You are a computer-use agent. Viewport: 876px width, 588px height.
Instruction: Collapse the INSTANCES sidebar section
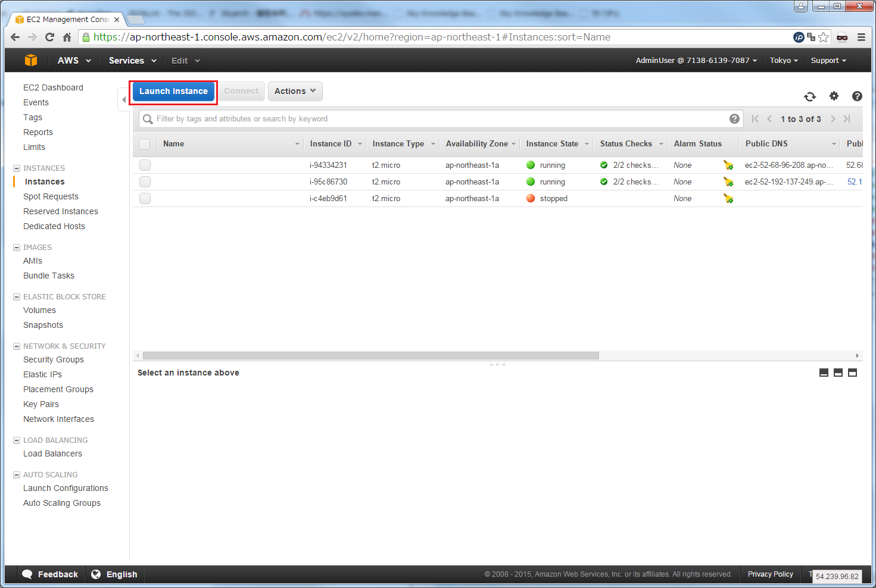(x=17, y=168)
